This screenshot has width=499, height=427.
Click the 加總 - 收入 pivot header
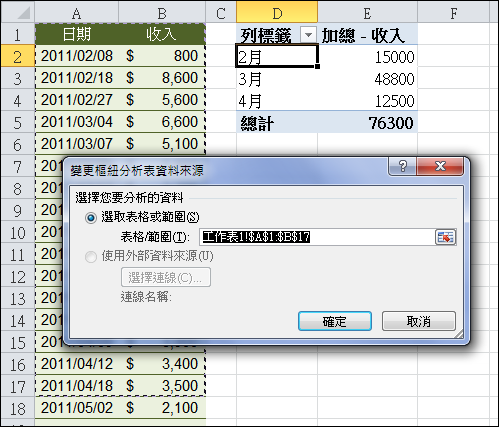pos(367,35)
